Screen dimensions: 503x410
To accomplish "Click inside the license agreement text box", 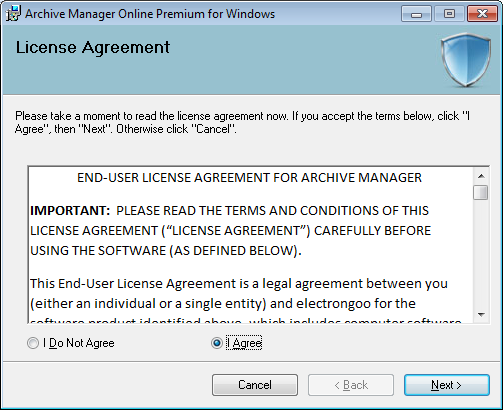I will (251, 245).
